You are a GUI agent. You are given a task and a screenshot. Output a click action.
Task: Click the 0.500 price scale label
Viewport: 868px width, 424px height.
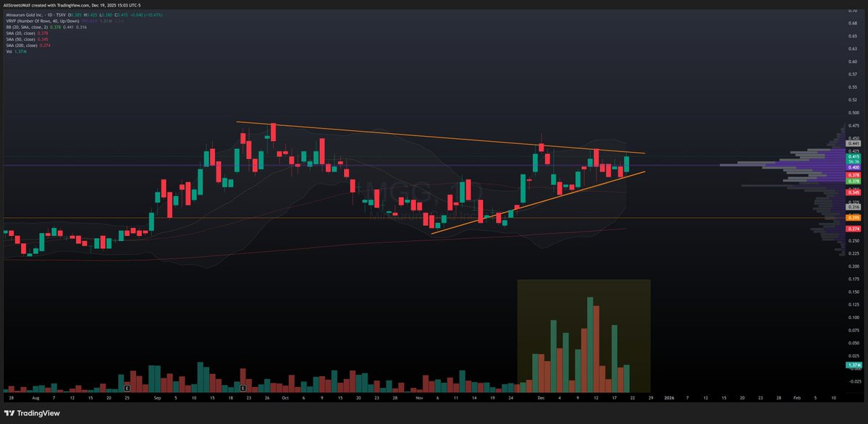853,112
